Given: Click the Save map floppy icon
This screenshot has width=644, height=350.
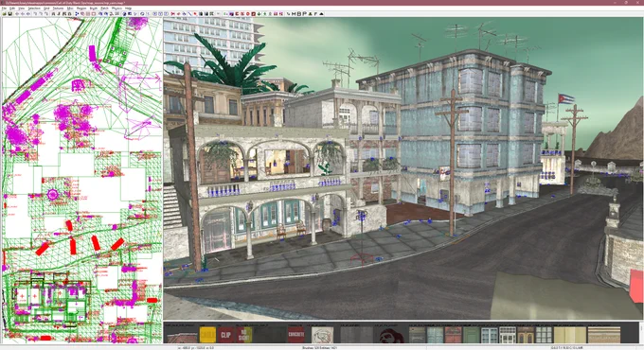Looking at the screenshot, I should 9,14.
